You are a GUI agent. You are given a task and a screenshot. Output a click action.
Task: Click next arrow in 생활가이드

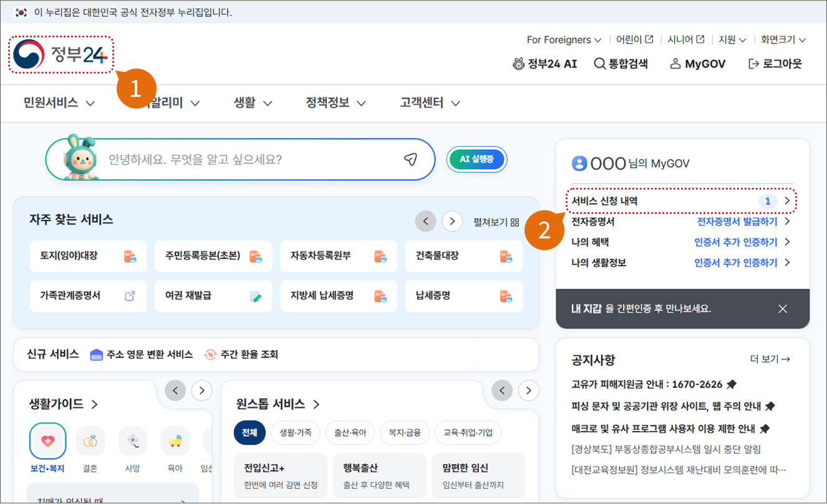201,390
